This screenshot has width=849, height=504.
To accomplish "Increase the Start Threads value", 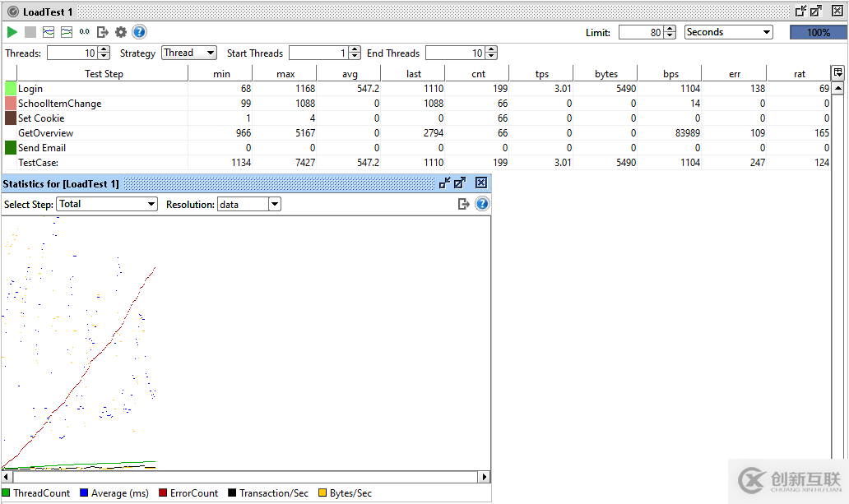I will tap(355, 50).
